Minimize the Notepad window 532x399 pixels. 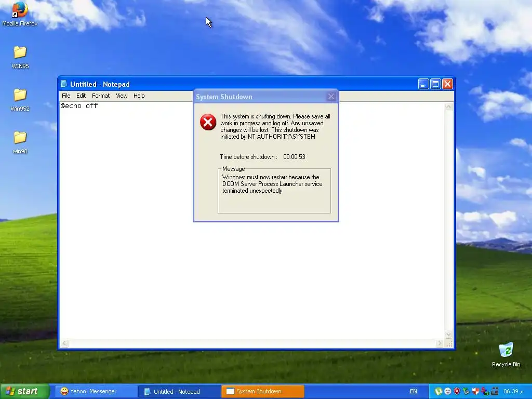(423, 84)
